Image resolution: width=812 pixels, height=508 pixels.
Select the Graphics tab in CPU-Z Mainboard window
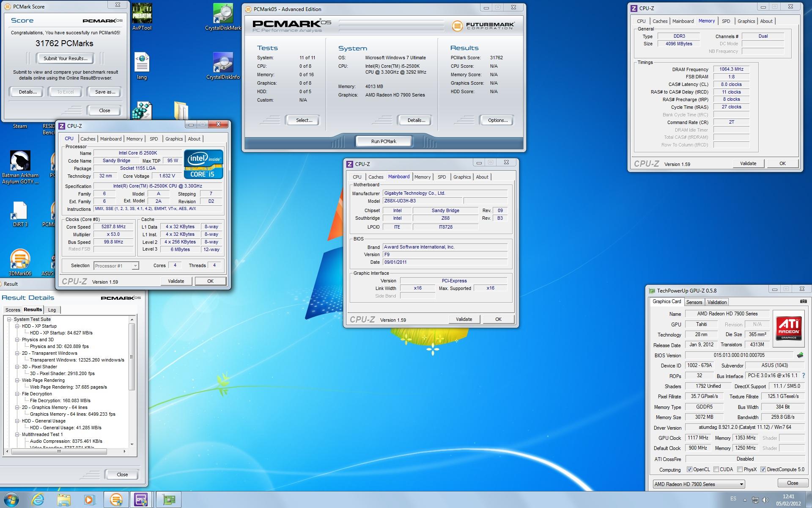coord(462,177)
